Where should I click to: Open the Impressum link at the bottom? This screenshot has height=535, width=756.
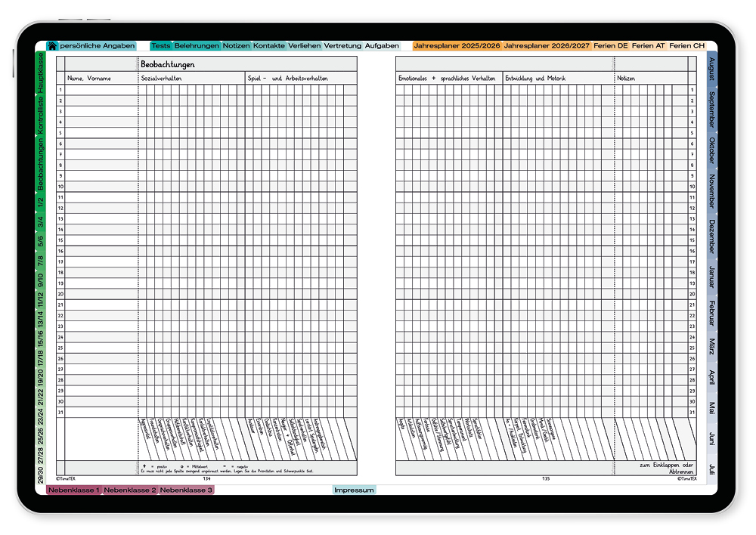[x=354, y=490]
